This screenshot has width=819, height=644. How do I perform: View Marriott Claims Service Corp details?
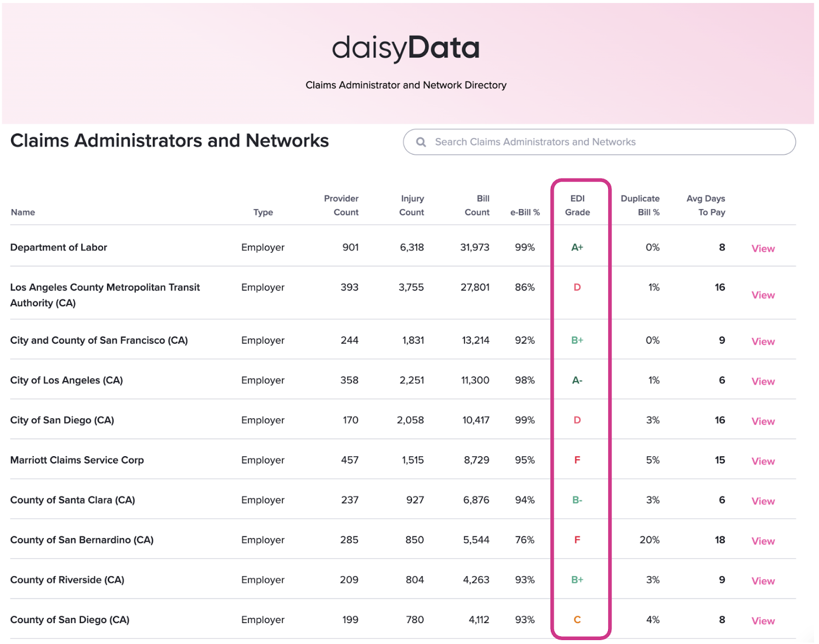pyautogui.click(x=762, y=461)
